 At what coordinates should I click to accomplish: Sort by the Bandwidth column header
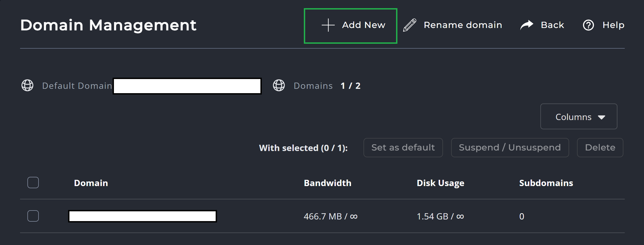tap(327, 183)
